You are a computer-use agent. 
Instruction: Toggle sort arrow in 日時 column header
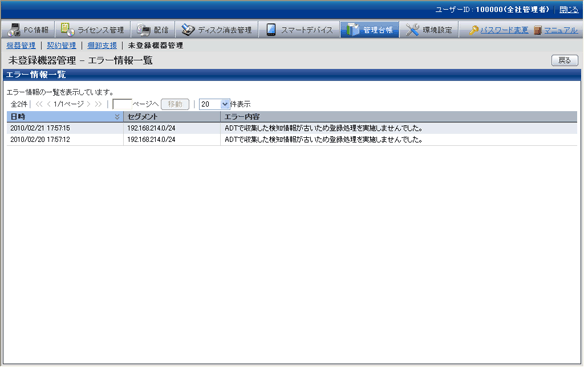tap(117, 117)
